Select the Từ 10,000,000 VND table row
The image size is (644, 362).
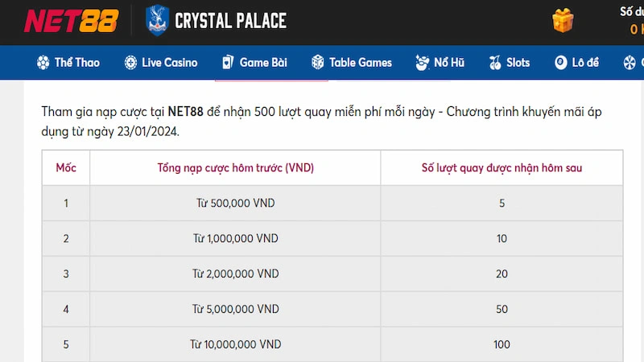pyautogui.click(x=332, y=344)
